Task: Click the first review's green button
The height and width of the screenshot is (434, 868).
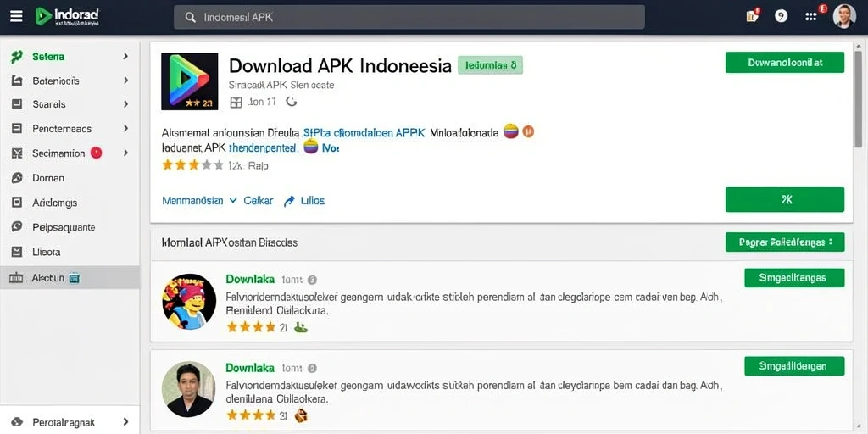Action: 794,278
